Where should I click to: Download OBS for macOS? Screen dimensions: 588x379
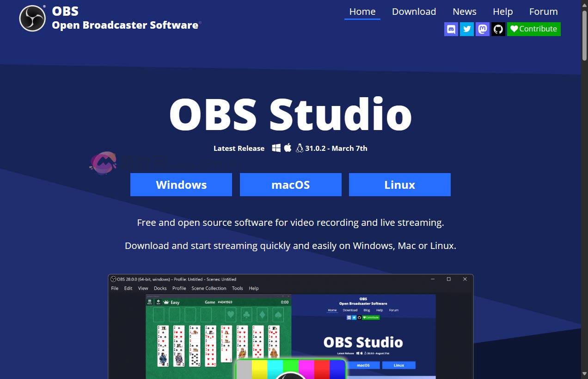point(290,184)
